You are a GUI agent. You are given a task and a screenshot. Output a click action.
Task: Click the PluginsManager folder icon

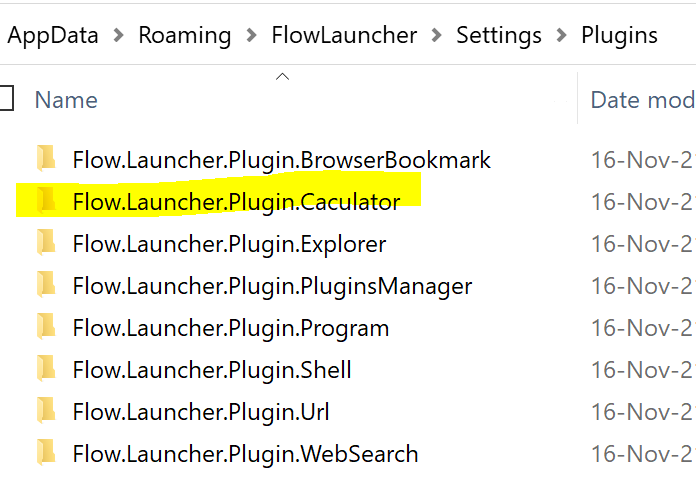tap(46, 285)
